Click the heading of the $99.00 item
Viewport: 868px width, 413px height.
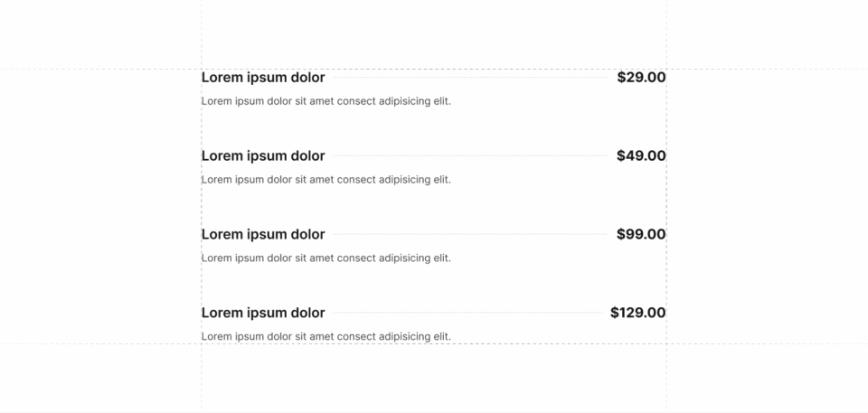(263, 234)
